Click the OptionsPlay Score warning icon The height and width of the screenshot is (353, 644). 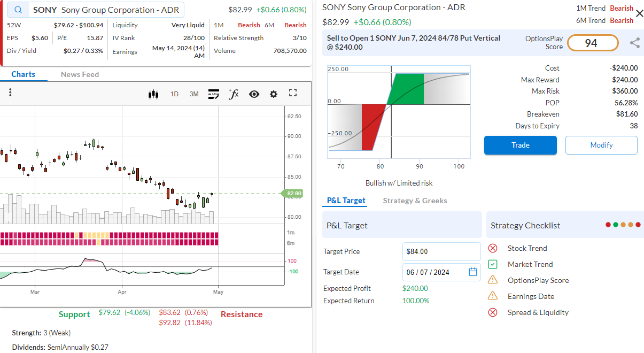[x=493, y=280]
